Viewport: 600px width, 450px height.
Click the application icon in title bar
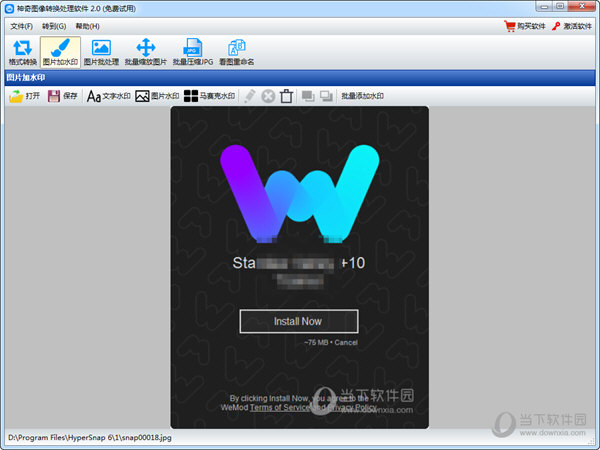click(9, 8)
